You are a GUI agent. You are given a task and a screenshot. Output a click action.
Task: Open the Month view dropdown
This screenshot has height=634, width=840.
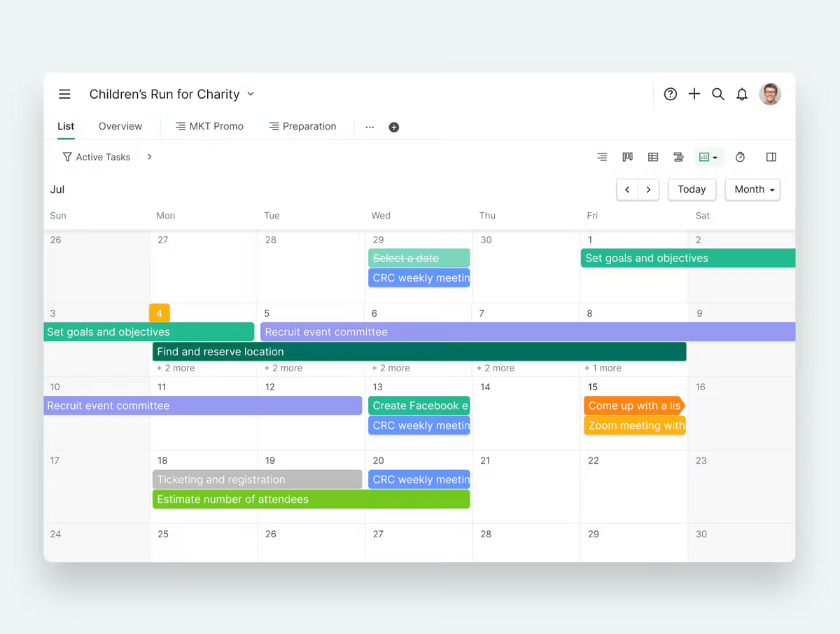(x=752, y=189)
